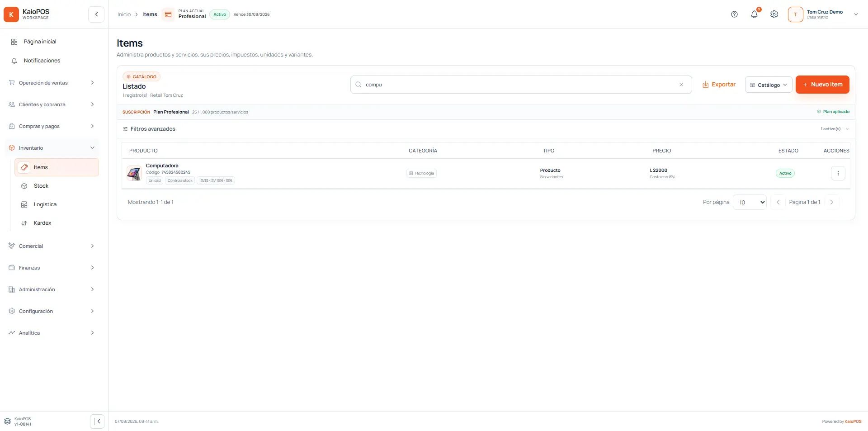Open Stock in the Inventario submenu

(x=57, y=186)
